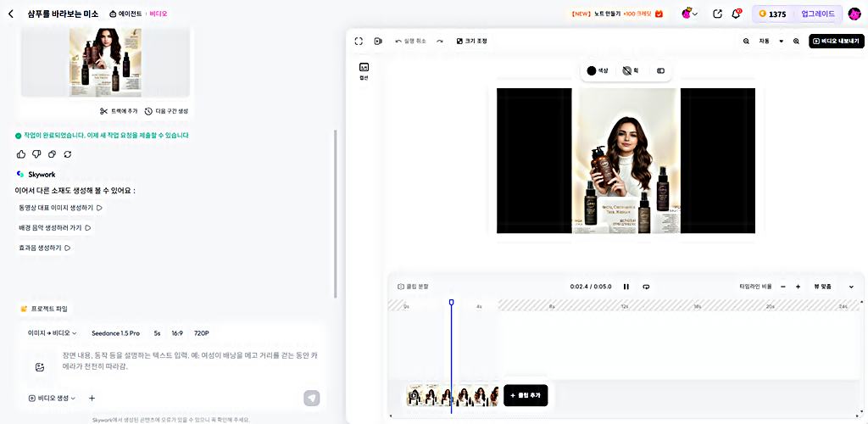Viewport: 868px width, 424px height.
Task: Select the video preview on the canvas
Action: tap(626, 160)
